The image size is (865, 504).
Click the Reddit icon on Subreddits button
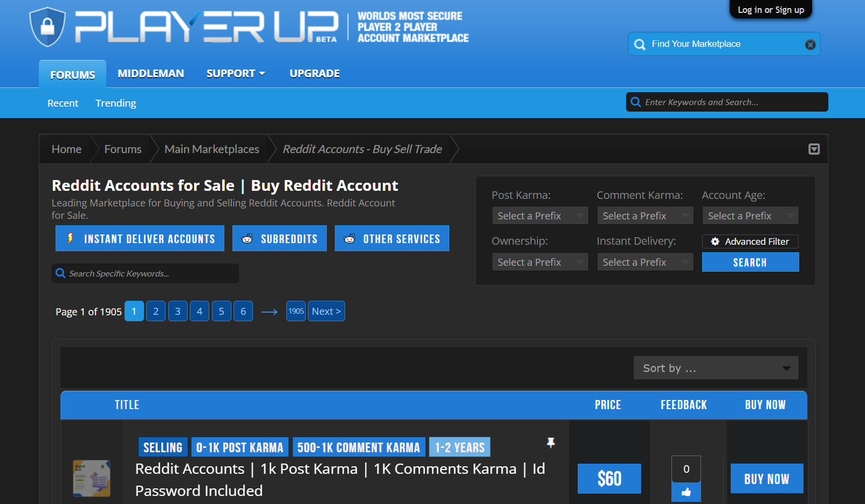(247, 239)
